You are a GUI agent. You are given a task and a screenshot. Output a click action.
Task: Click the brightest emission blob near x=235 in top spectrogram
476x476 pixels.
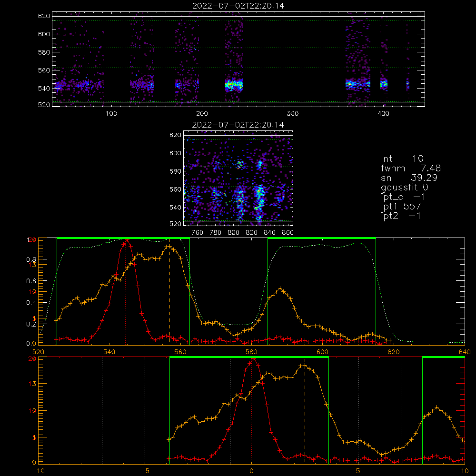234,85
